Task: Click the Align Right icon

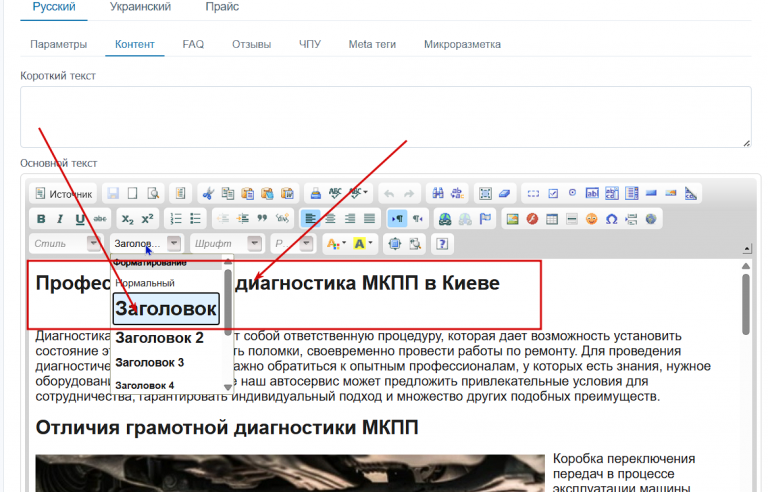Action: pyautogui.click(x=350, y=219)
